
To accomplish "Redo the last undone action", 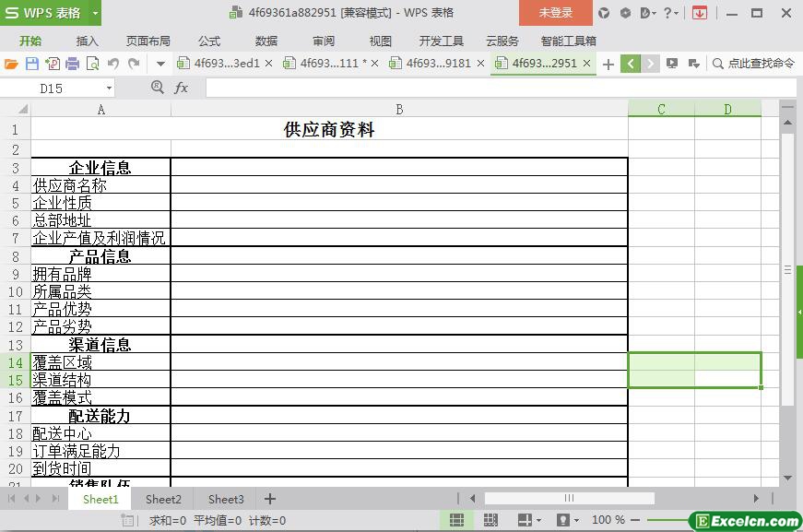I will pyautogui.click(x=134, y=64).
